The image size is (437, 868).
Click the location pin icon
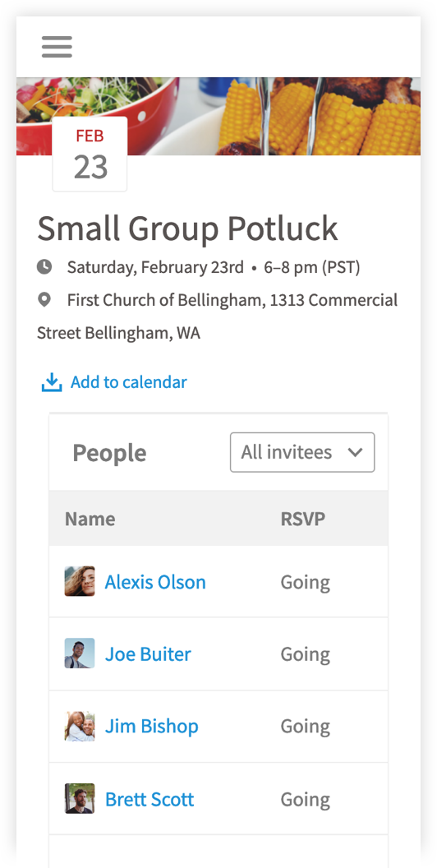click(44, 300)
